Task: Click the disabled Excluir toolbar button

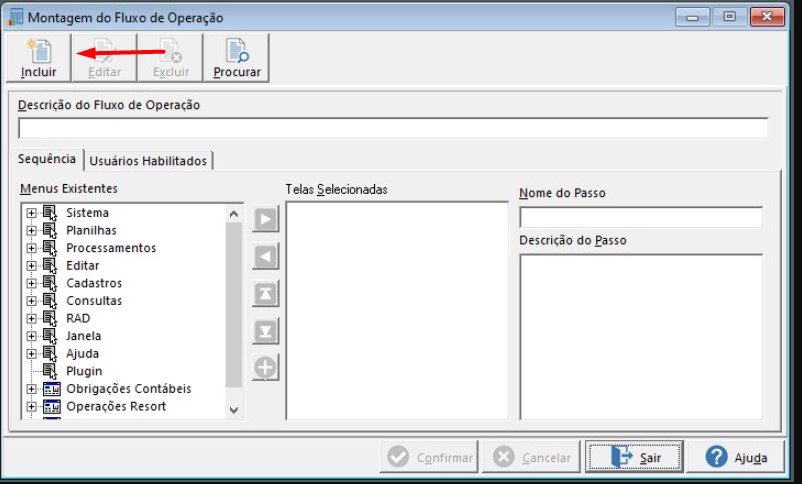Action: (170, 58)
